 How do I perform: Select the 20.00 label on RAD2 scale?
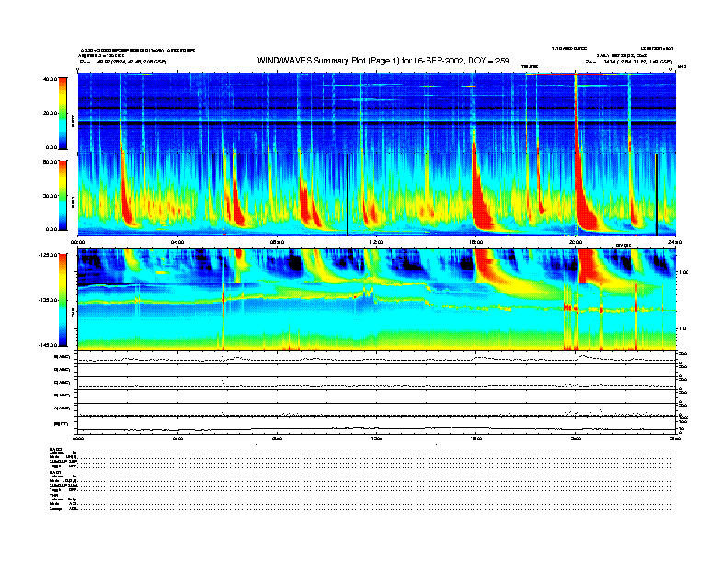point(50,113)
